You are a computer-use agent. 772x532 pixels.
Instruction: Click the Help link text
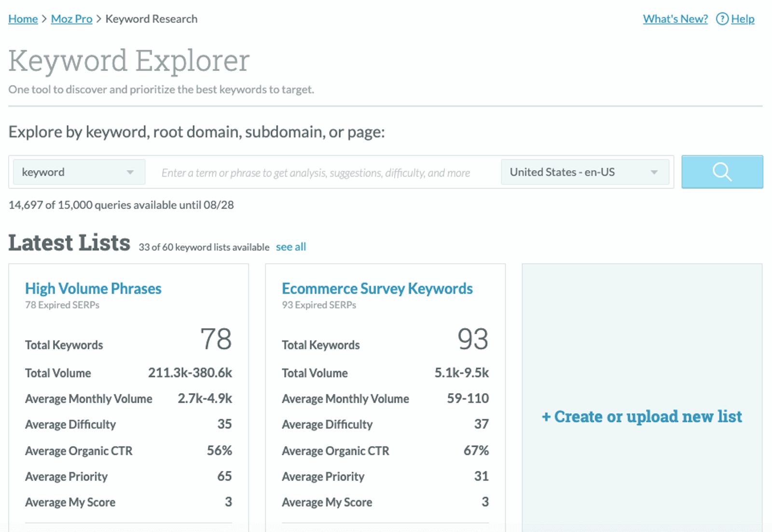coord(743,19)
